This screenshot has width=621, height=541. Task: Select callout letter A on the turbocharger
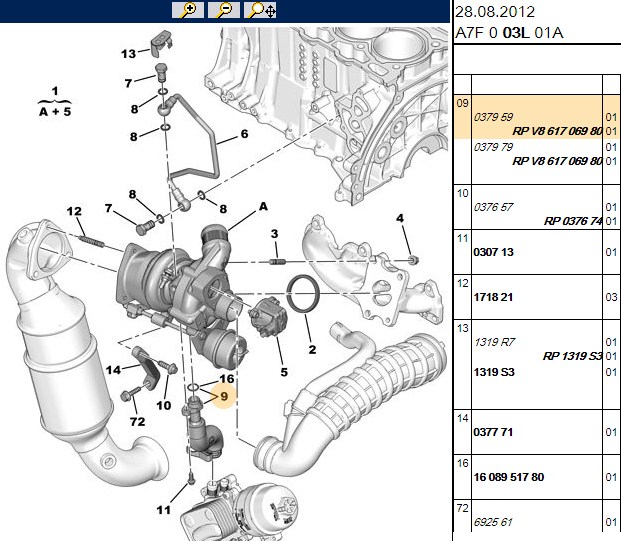(263, 206)
